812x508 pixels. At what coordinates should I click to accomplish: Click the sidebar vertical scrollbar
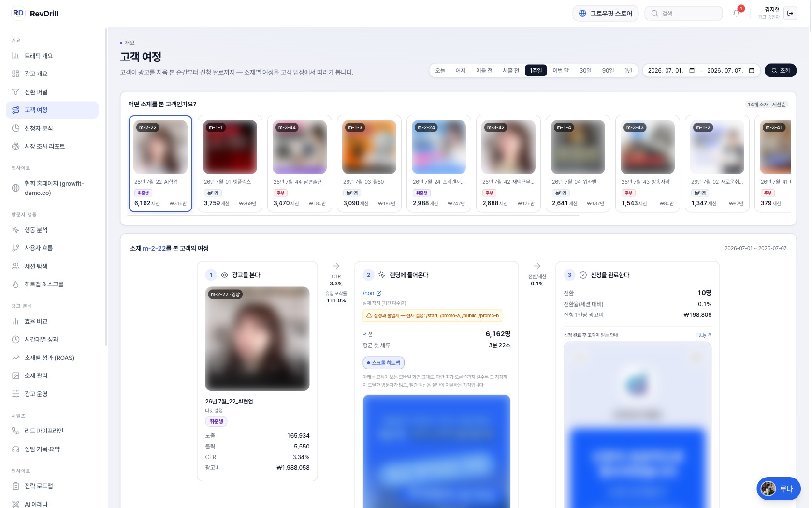106,187
